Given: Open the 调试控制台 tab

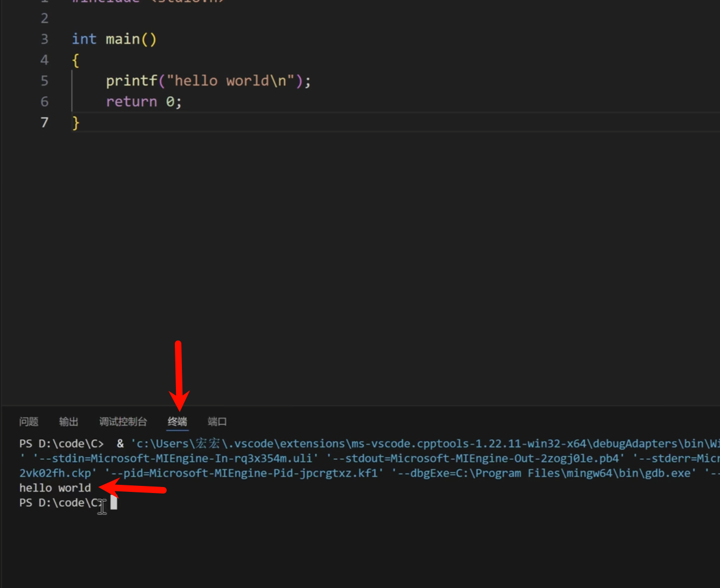Looking at the screenshot, I should click(x=123, y=422).
